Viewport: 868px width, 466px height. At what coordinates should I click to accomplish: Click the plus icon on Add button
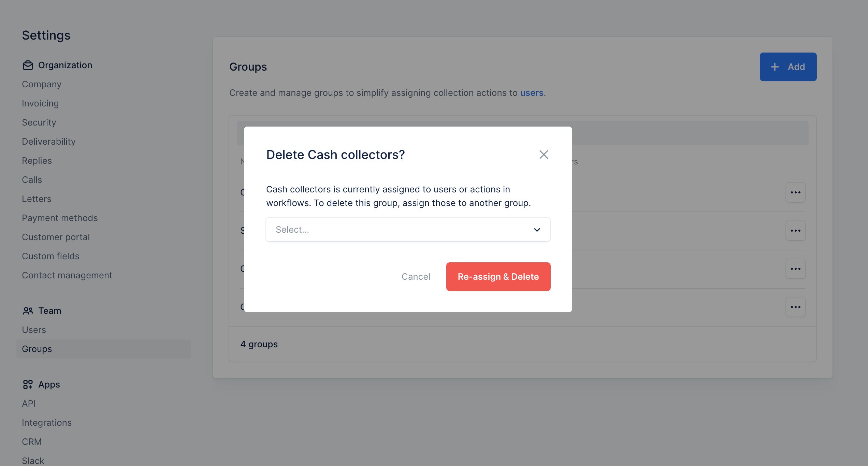pyautogui.click(x=775, y=67)
